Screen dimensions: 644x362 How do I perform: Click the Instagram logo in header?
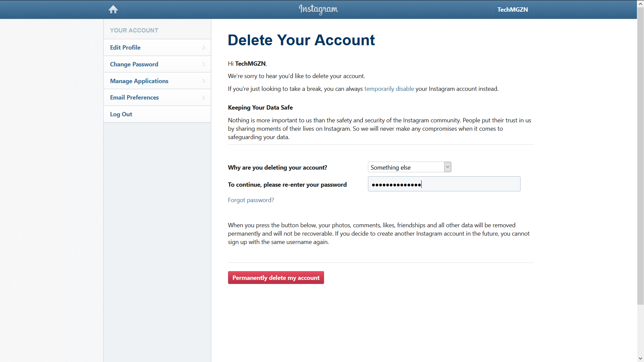[318, 9]
